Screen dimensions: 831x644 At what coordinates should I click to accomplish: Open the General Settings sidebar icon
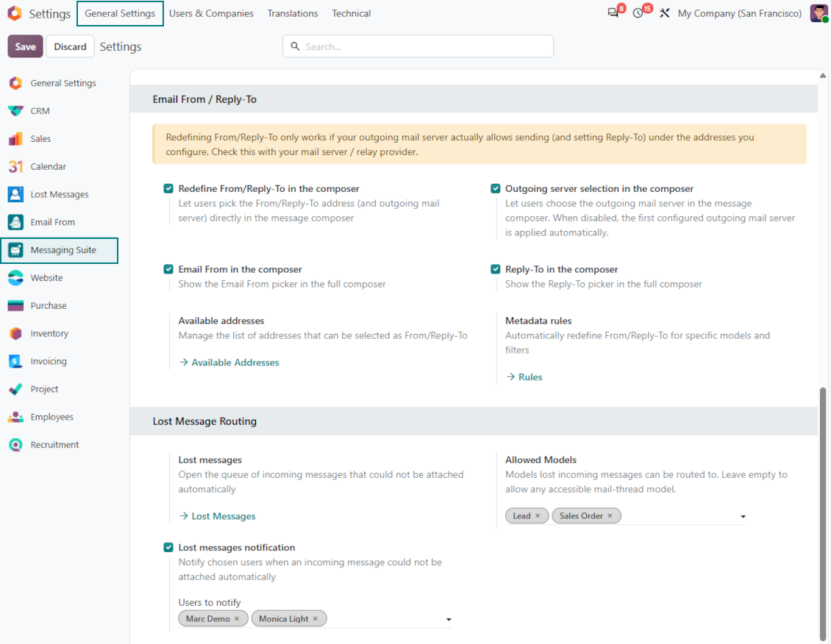coord(16,83)
